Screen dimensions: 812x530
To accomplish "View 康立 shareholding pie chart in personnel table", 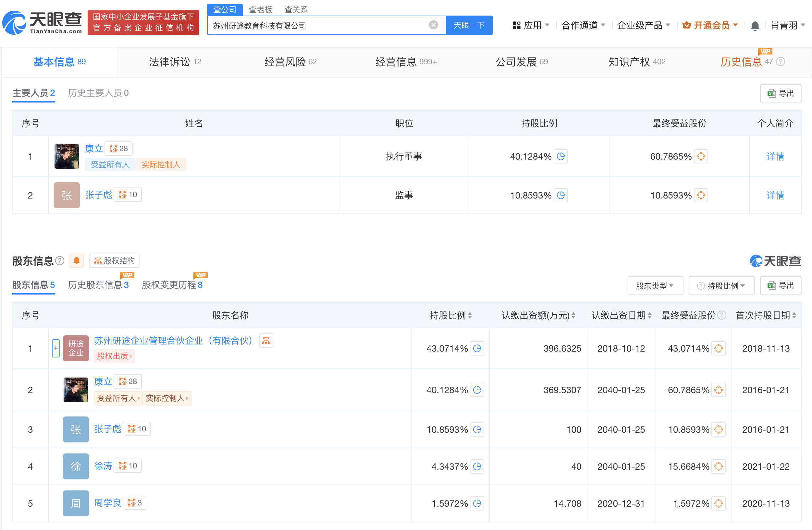I will 560,157.
